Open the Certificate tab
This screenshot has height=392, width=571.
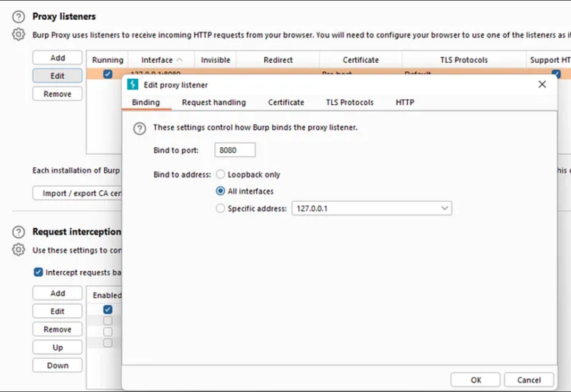[x=286, y=102]
